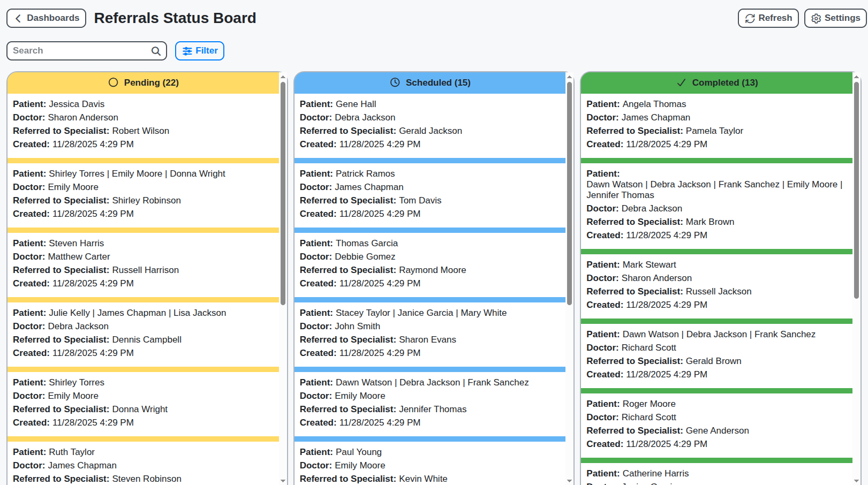Screen dimensions: 868x485
Task: Select the Mark Stewart completed referral card
Action: pos(716,284)
